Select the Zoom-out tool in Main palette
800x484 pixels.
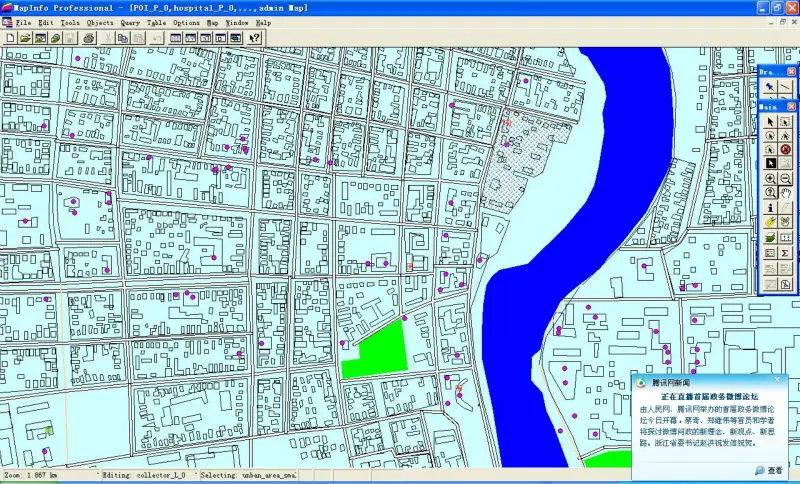786,178
